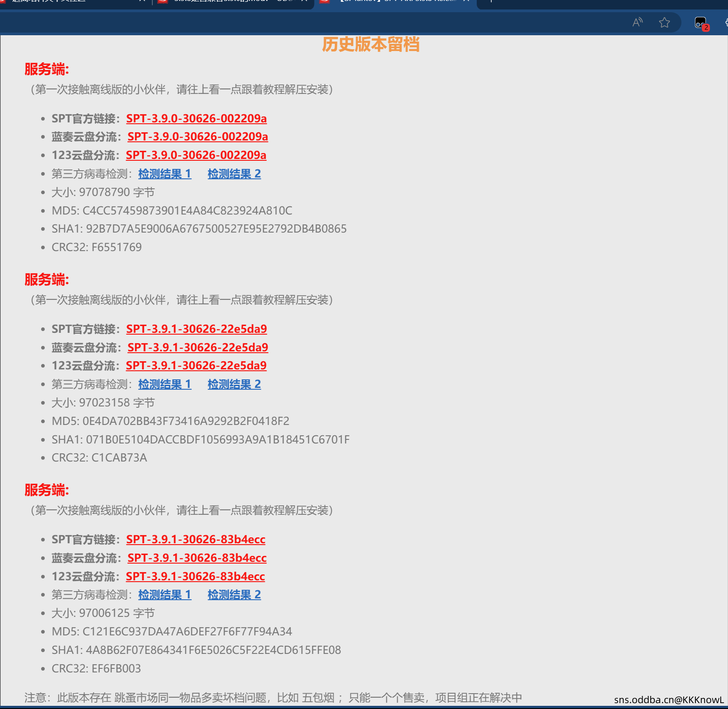Open the 蓝奏云盘分流 link for SPT-3.9.1-83b4ecc

(197, 558)
